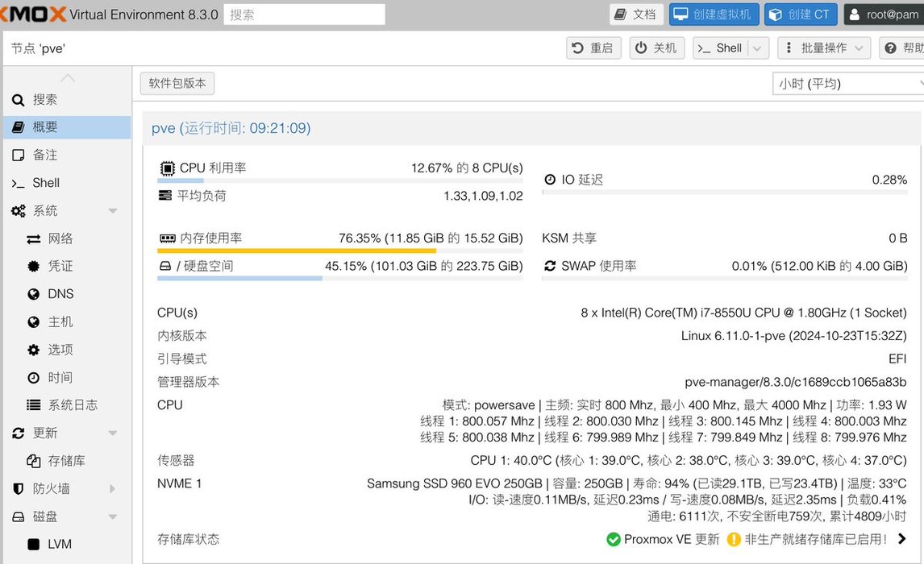Screen dimensions: 924x564
Task: Open the Shell button dropdown arrow
Action: (x=756, y=48)
